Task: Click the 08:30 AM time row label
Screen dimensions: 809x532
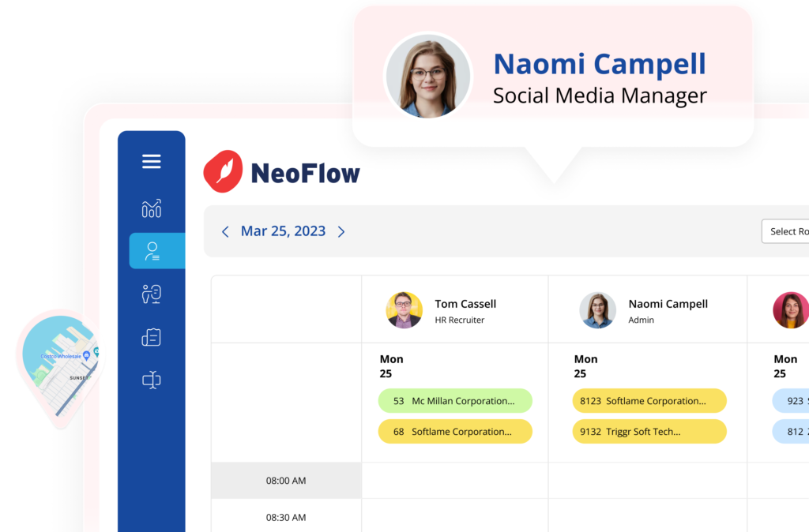Action: point(286,517)
